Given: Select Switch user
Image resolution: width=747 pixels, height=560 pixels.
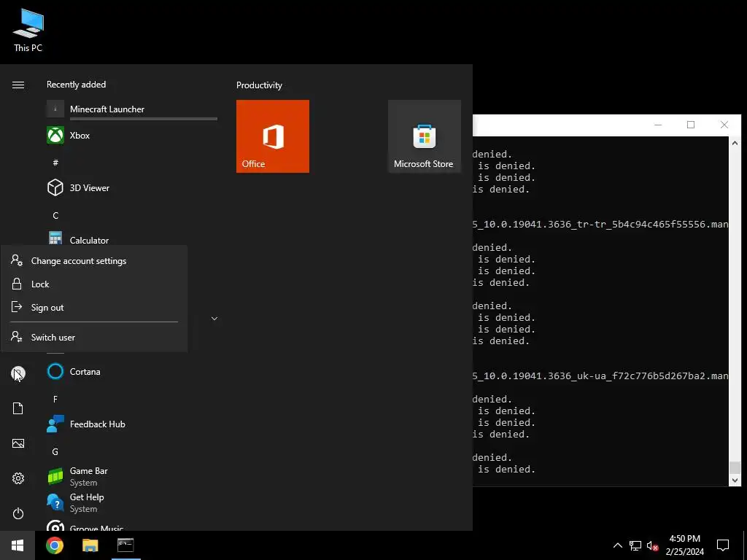Looking at the screenshot, I should point(94,337).
